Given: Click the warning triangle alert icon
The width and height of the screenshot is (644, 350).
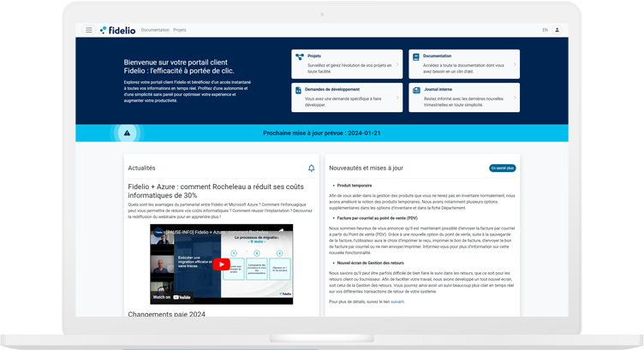Looking at the screenshot, I should (x=127, y=133).
